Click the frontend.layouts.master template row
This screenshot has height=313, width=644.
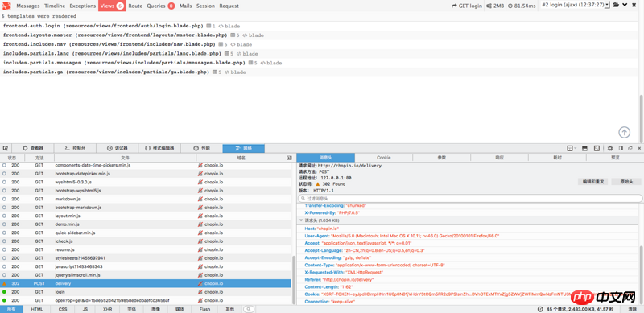[x=319, y=35]
